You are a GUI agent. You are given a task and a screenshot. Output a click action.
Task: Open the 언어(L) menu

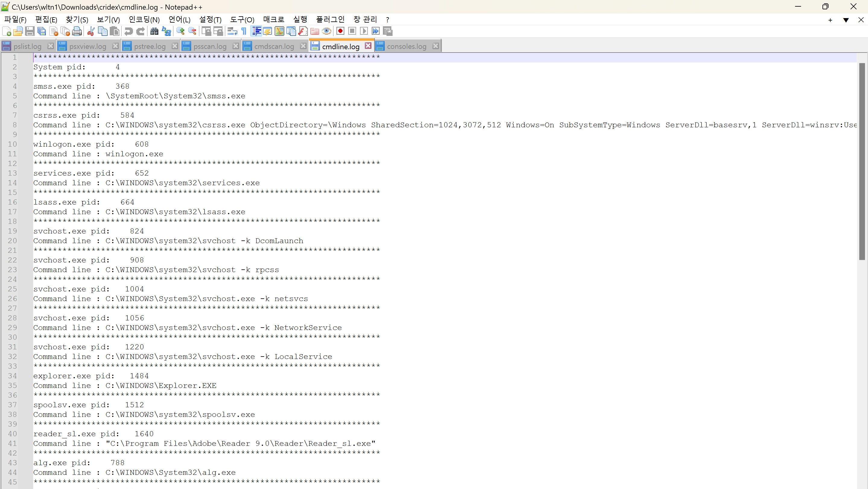[180, 20]
